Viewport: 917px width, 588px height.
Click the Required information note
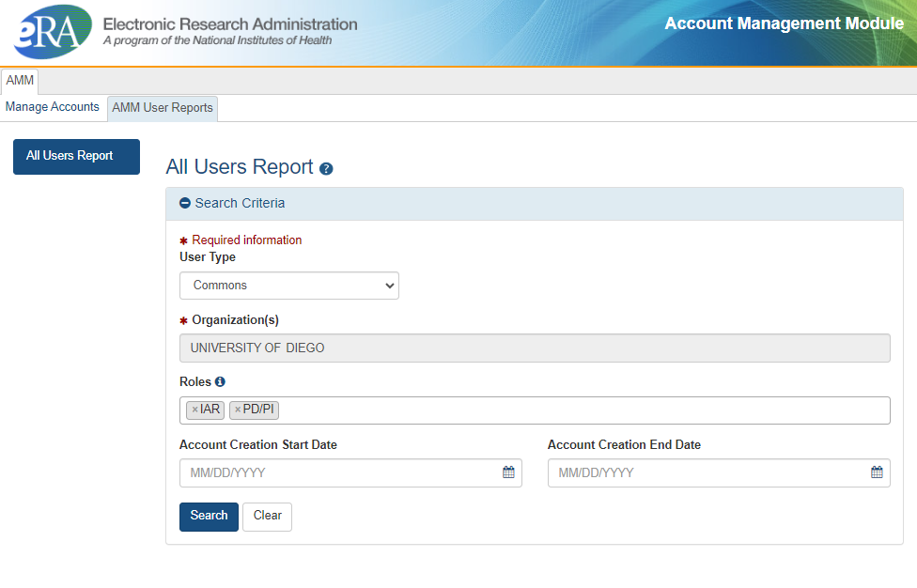click(247, 240)
